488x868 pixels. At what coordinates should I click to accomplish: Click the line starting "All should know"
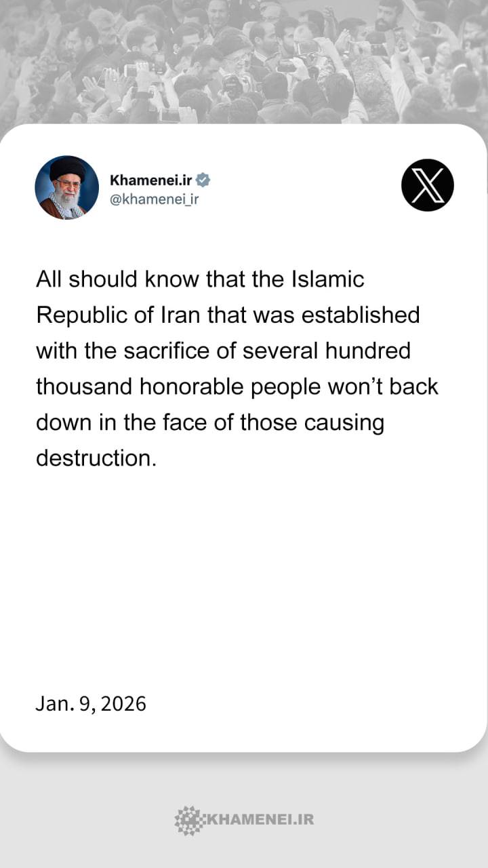pos(200,279)
